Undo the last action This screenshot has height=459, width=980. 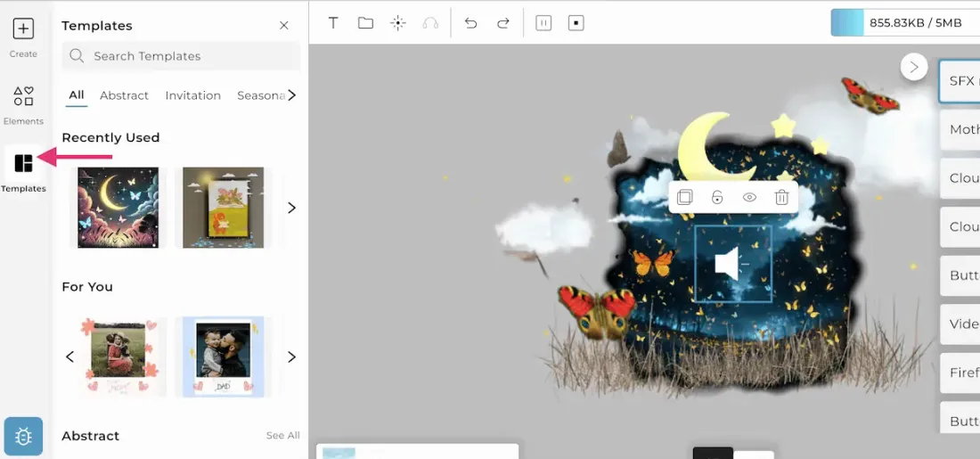tap(470, 23)
